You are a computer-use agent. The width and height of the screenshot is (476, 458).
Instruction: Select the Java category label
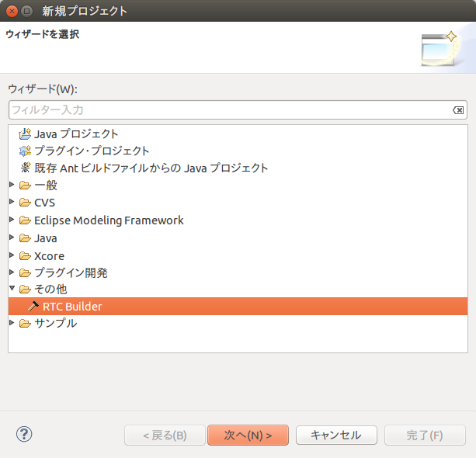tap(46, 238)
